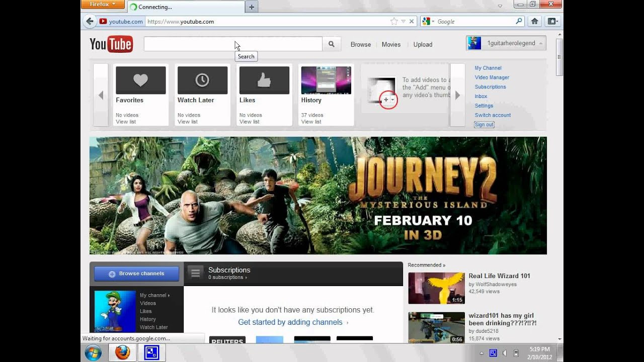Screen dimensions: 644x362
Task: Click the user avatar next to username
Action: tap(474, 43)
